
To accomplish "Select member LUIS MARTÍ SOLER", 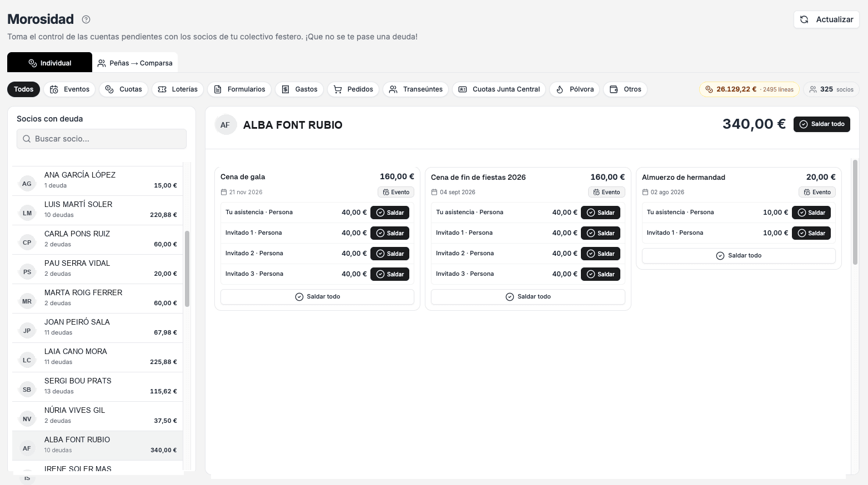I will [97, 210].
